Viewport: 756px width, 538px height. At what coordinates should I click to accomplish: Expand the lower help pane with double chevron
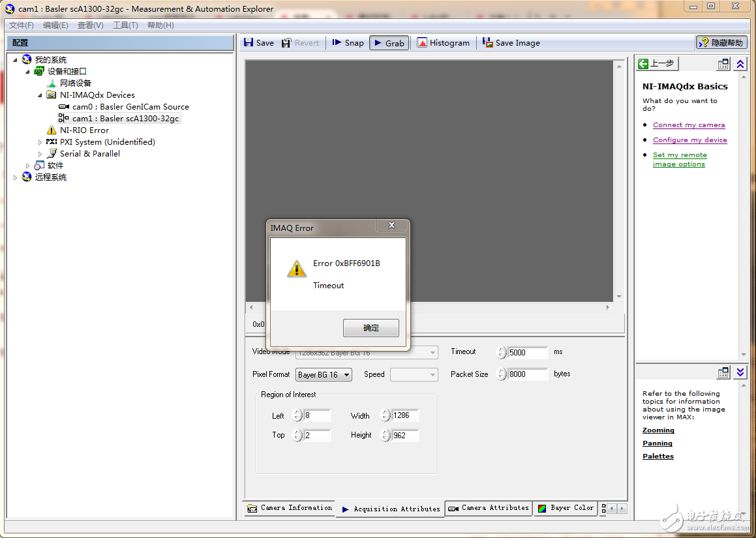point(740,372)
